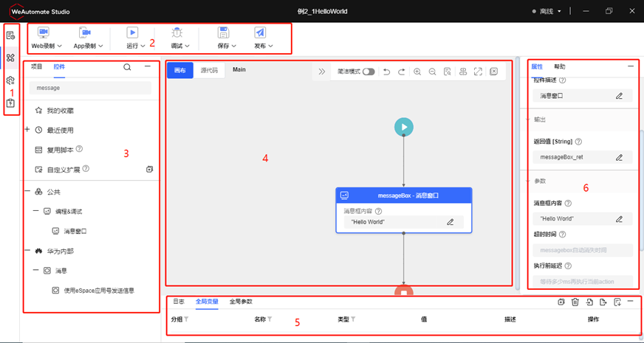Collapse the 输出 section in properties
Viewport: 644px width, 343px height.
tap(528, 119)
